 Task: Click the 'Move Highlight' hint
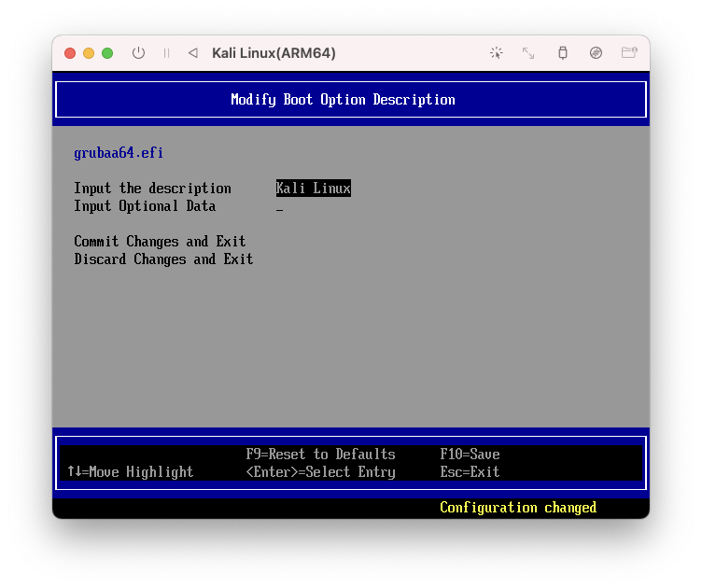click(131, 472)
